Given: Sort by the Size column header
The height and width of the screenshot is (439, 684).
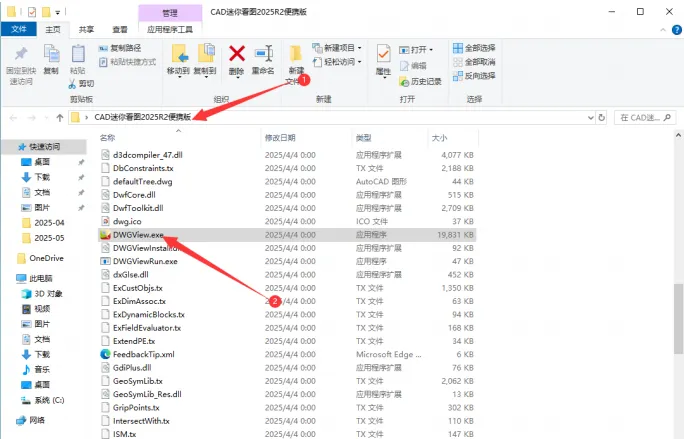Looking at the screenshot, I should [439, 138].
